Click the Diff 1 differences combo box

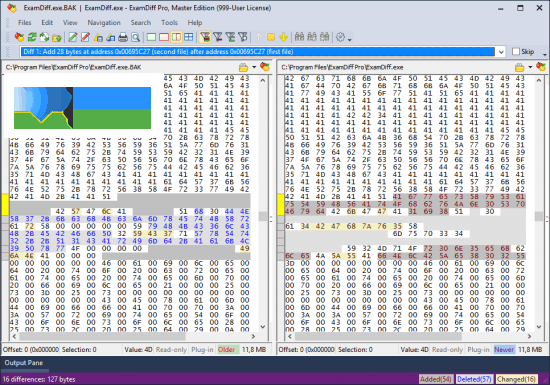pyautogui.click(x=258, y=52)
